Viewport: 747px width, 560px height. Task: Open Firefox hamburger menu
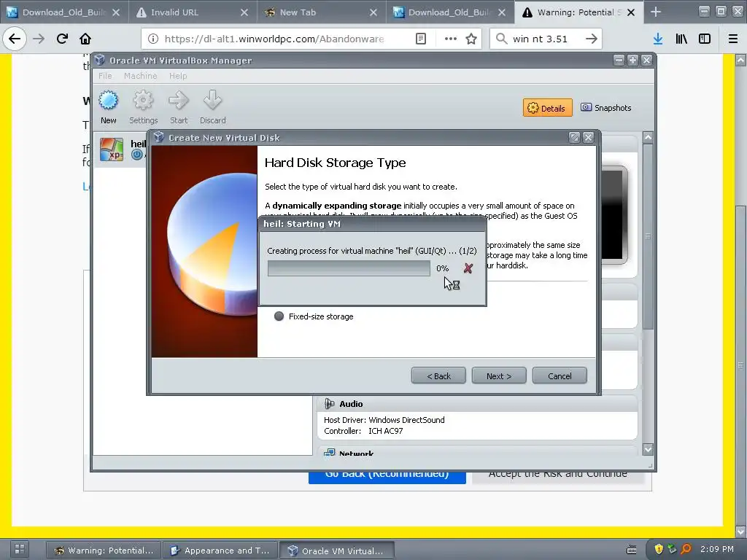point(732,39)
